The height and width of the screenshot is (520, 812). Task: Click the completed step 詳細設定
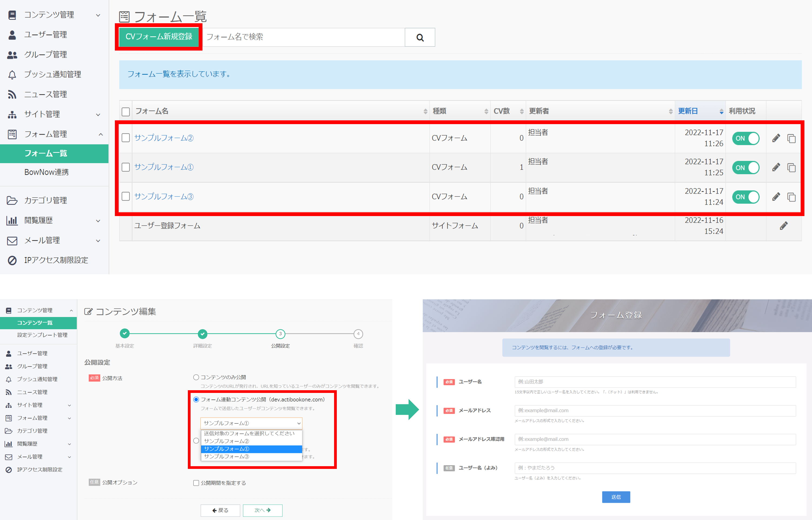(x=202, y=334)
